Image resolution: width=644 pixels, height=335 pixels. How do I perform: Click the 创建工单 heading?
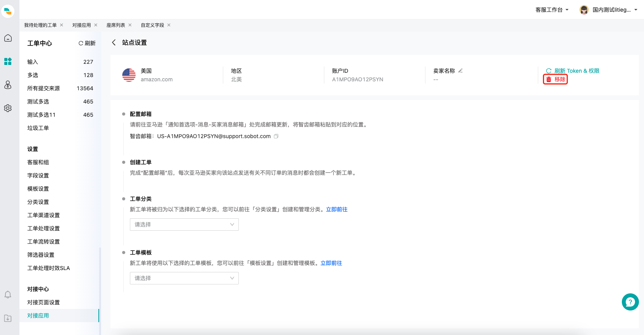pos(141,162)
